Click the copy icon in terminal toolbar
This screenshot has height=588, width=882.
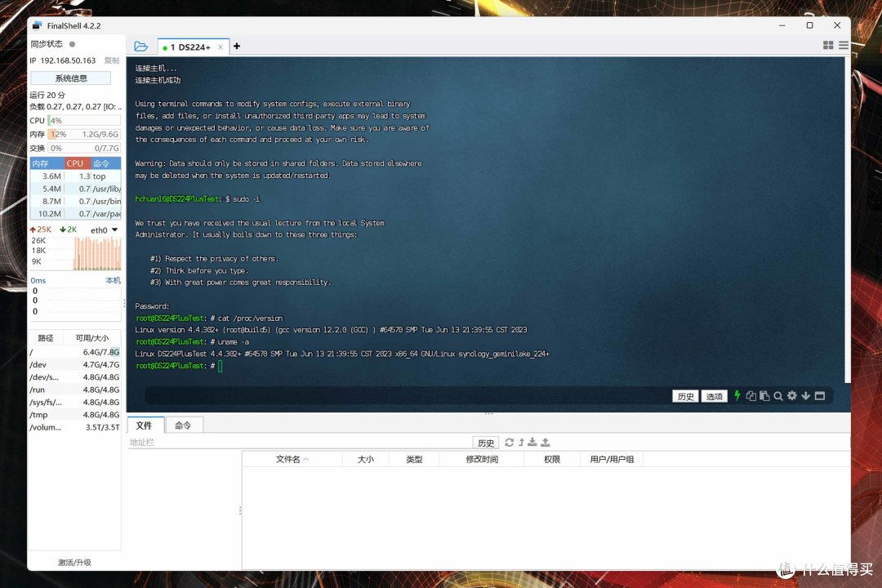point(750,396)
